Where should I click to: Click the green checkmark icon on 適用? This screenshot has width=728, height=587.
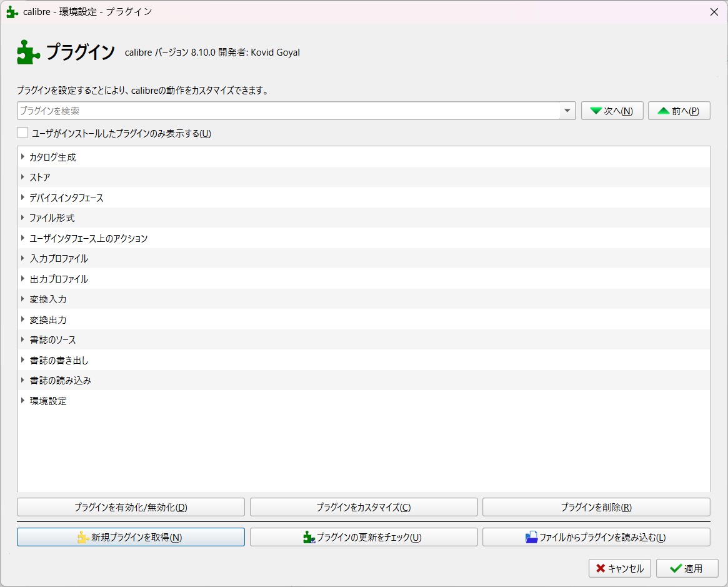(676, 568)
